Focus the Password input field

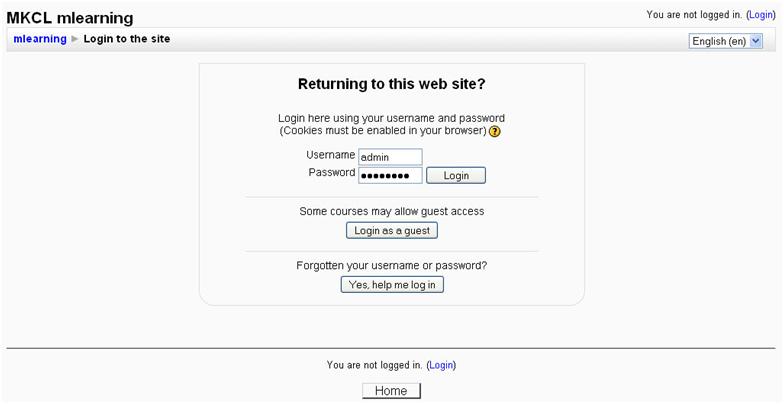pyautogui.click(x=390, y=176)
